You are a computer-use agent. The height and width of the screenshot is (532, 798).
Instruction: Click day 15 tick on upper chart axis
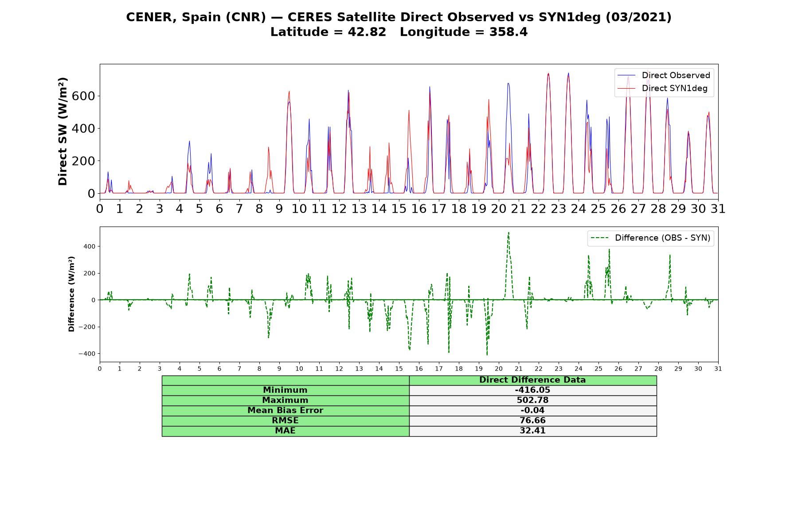[399, 209]
